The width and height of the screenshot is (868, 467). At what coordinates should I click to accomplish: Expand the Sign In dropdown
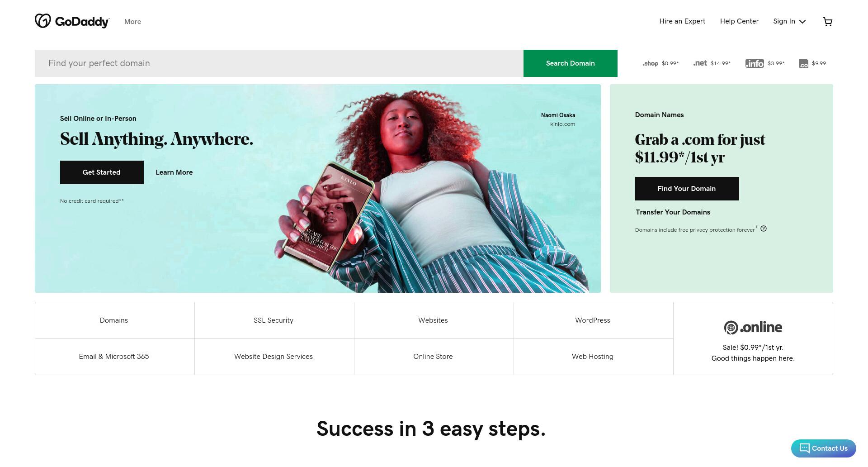[789, 21]
